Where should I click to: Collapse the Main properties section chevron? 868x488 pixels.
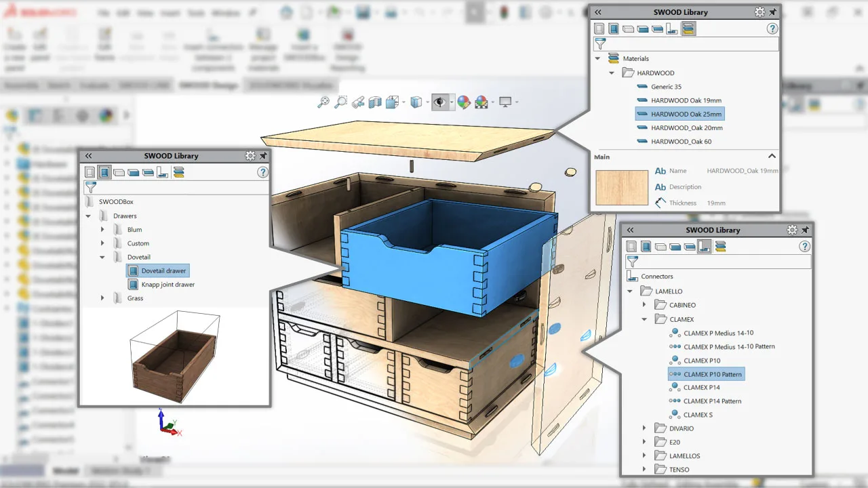(x=771, y=157)
